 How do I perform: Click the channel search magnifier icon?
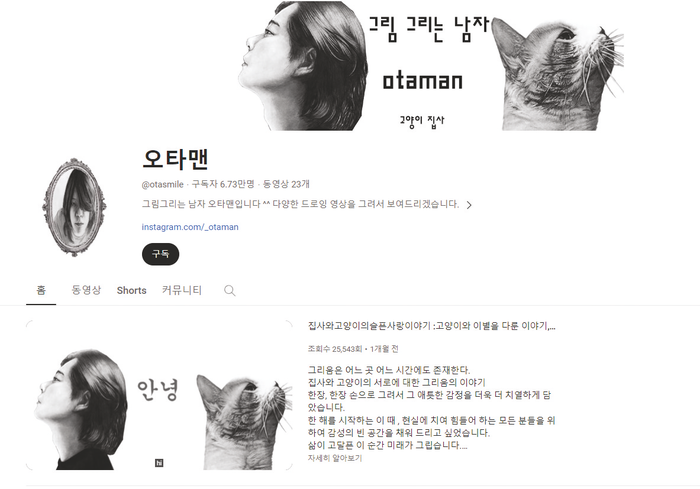click(229, 291)
